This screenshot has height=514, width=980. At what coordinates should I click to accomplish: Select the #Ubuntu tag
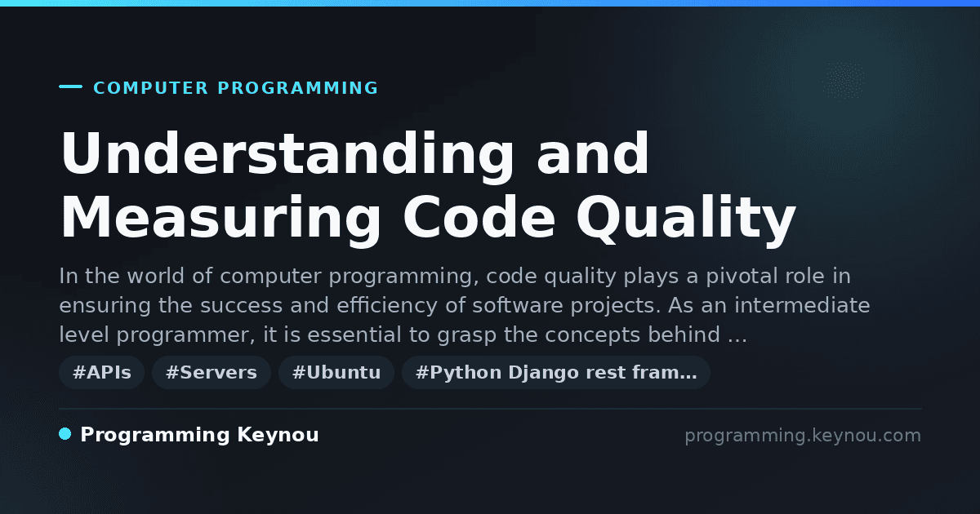[x=336, y=373]
